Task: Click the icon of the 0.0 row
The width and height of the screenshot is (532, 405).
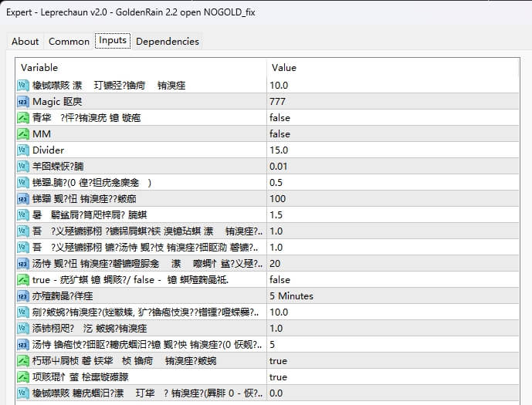Action: pyautogui.click(x=22, y=393)
